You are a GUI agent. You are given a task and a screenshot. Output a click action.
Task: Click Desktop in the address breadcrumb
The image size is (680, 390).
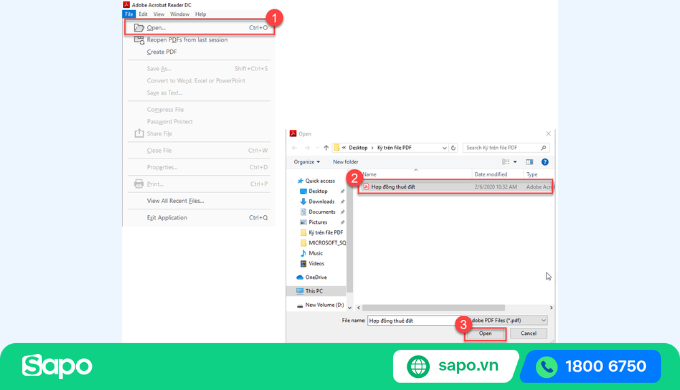pyautogui.click(x=358, y=148)
